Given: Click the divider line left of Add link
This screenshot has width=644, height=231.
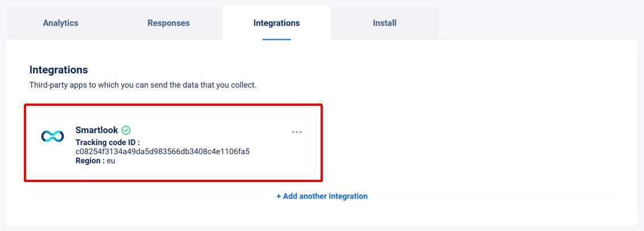Looking at the screenshot, I should [147, 196].
